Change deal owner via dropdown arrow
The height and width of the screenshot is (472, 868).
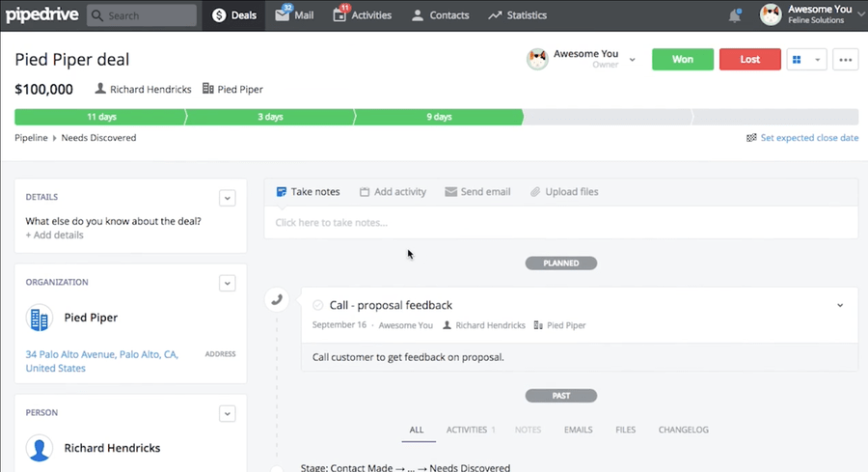pos(632,59)
